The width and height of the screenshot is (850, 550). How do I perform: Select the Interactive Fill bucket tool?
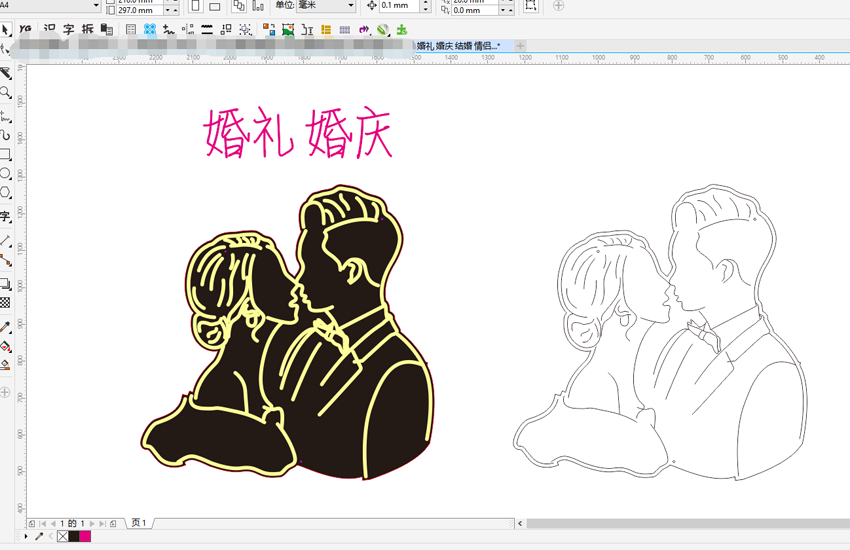coord(5,346)
